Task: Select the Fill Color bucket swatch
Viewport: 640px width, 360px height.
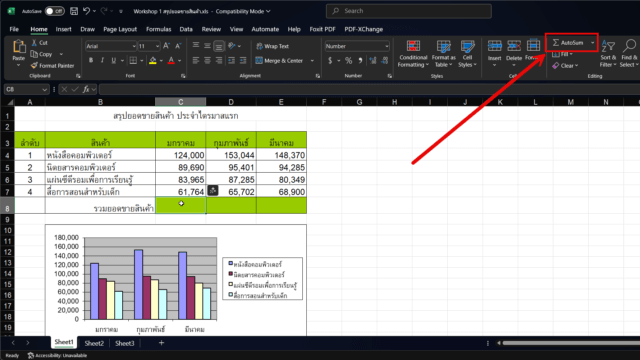Action: tap(153, 60)
